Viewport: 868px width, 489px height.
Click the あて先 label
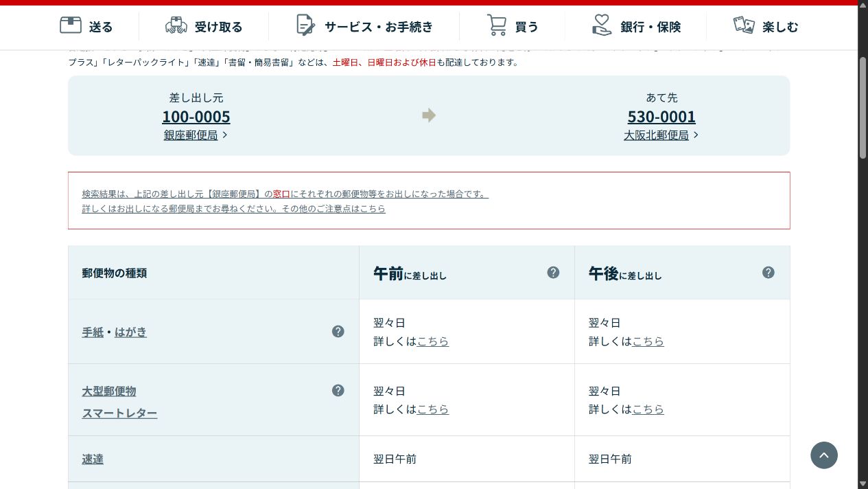pos(661,98)
